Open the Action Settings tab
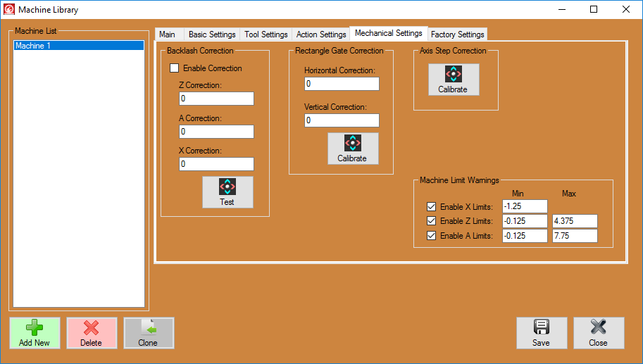Viewport: 643px width, 364px height. tap(321, 34)
